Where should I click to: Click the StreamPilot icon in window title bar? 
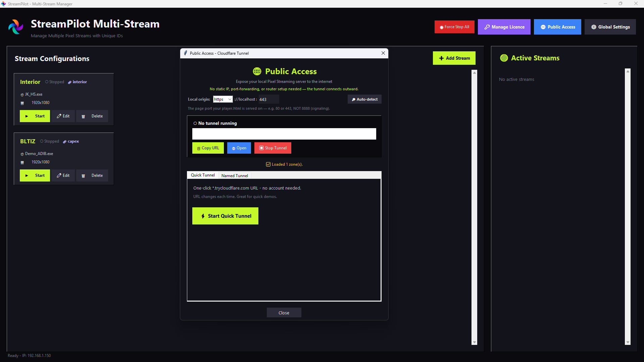[4, 4]
